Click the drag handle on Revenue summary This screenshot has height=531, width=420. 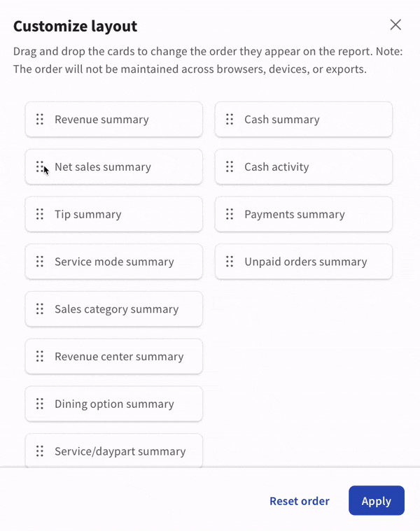tap(40, 120)
